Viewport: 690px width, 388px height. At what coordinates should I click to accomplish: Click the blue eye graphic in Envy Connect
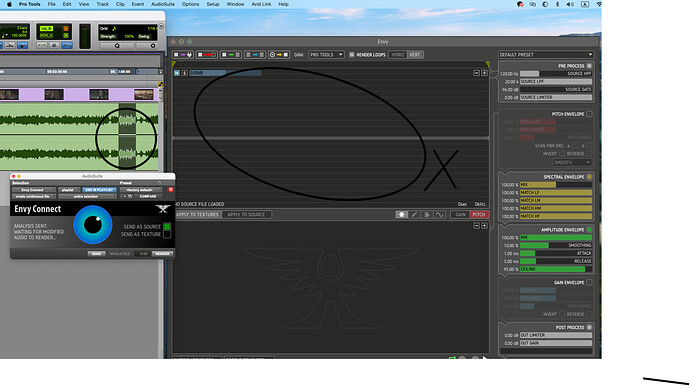93,225
